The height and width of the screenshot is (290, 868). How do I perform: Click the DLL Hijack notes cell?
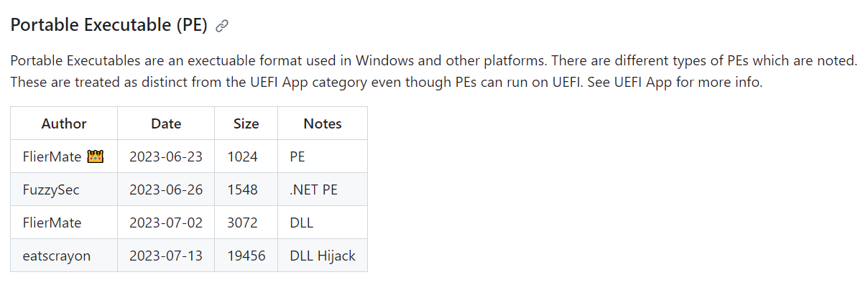pyautogui.click(x=323, y=256)
